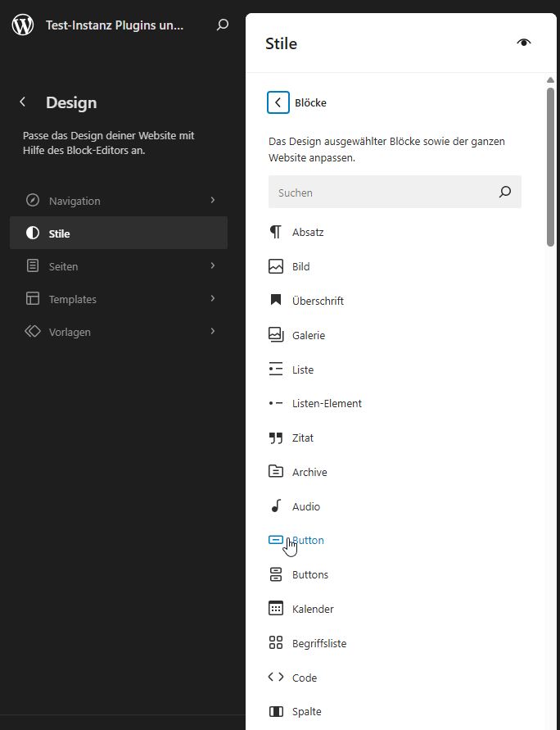Select the Stile menu item
This screenshot has width=560, height=730.
click(x=119, y=233)
